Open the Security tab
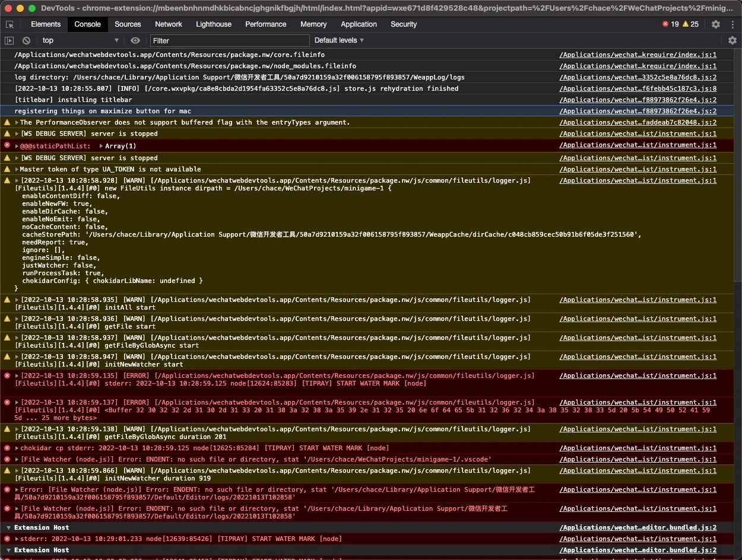The width and height of the screenshot is (742, 560). [404, 24]
